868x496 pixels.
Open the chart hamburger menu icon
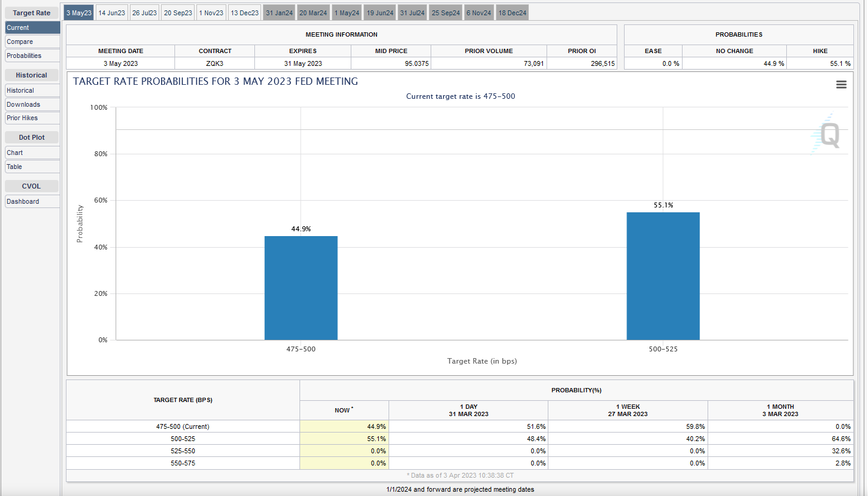[x=841, y=85]
